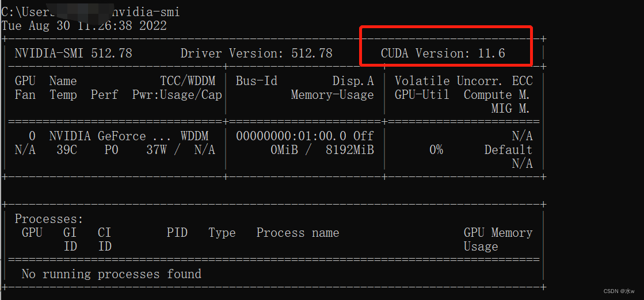Click the No running processes found text
Screen dimensions: 644x300
tap(111, 274)
